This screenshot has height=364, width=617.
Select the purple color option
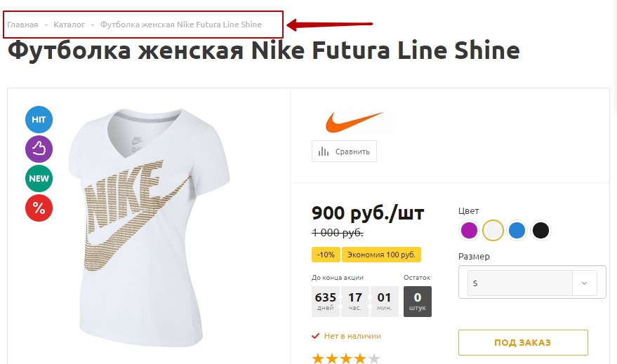coord(469,230)
